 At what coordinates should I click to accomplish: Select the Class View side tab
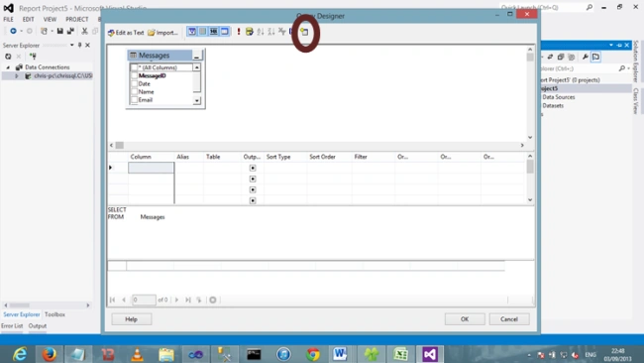(x=636, y=100)
